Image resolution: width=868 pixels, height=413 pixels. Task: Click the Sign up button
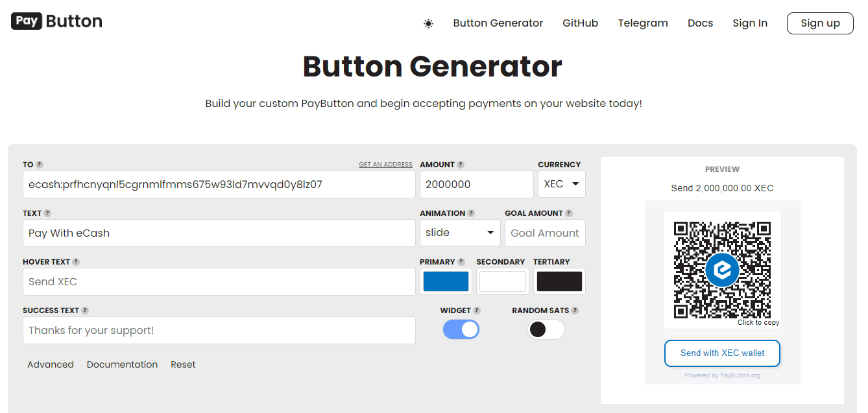tap(820, 23)
